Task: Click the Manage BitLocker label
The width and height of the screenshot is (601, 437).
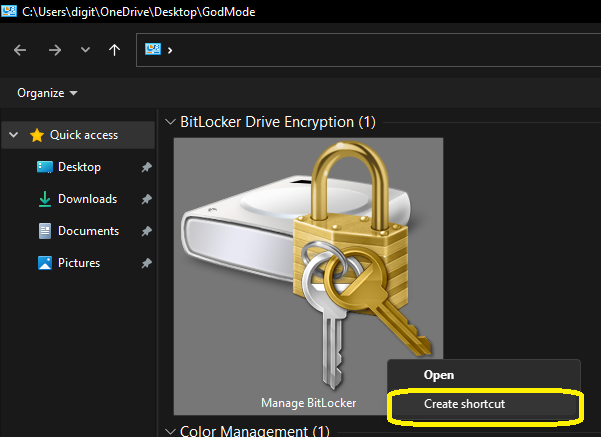Action: coord(309,403)
